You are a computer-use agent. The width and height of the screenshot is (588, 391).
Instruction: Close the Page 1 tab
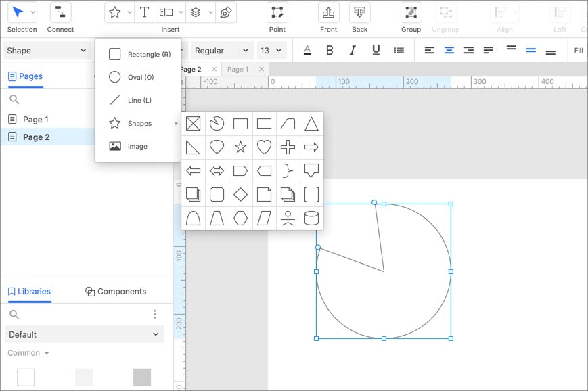pos(261,69)
